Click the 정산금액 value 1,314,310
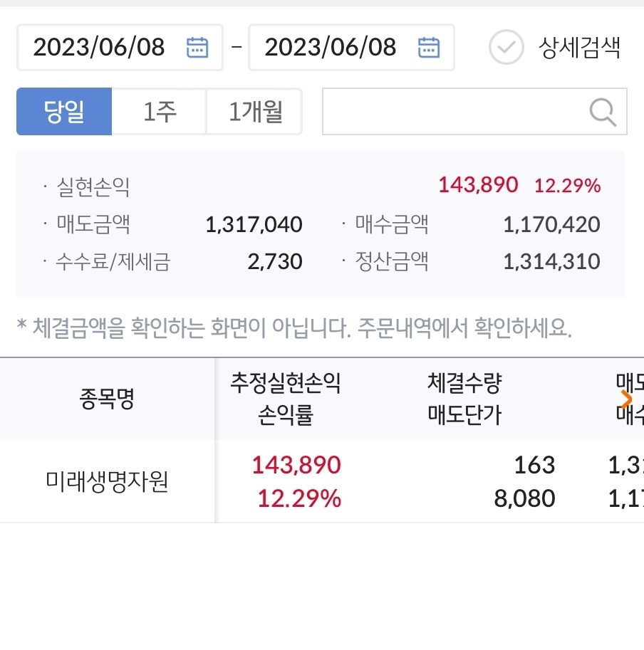Viewport: 644px width, 650px height. [551, 261]
